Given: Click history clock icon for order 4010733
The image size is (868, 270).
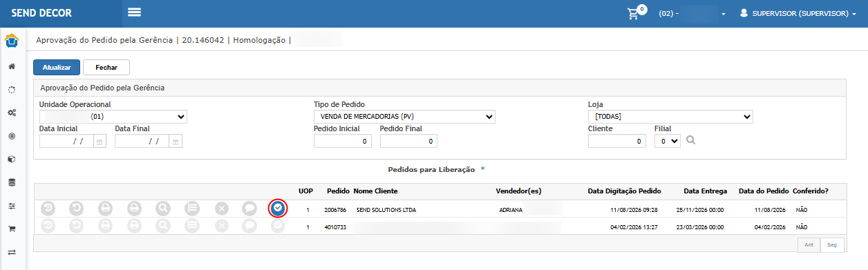Looking at the screenshot, I should (48, 225).
